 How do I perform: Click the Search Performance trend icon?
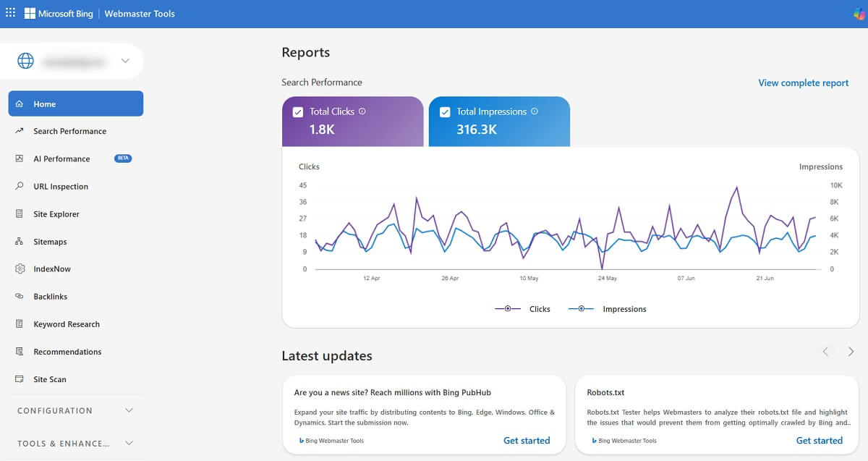[20, 131]
